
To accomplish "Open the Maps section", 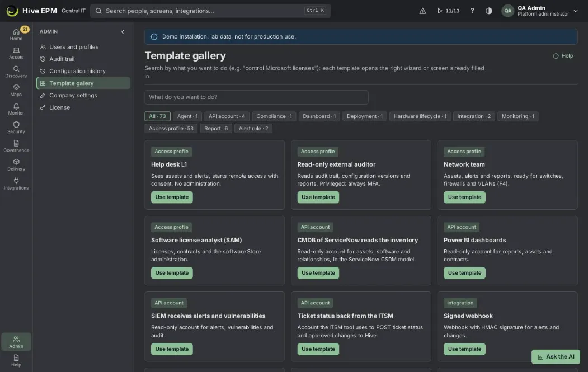I will point(16,91).
